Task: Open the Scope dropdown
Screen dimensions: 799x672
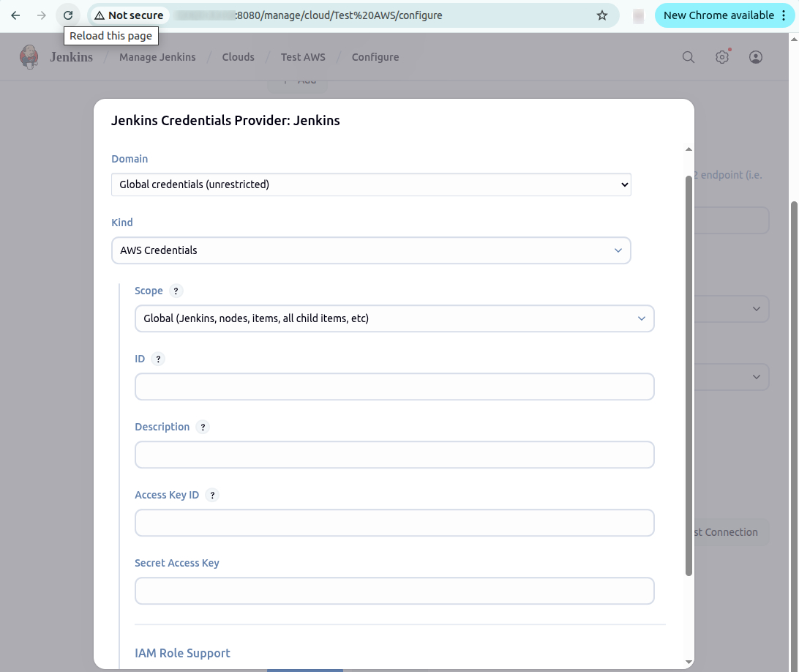Action: [x=394, y=318]
